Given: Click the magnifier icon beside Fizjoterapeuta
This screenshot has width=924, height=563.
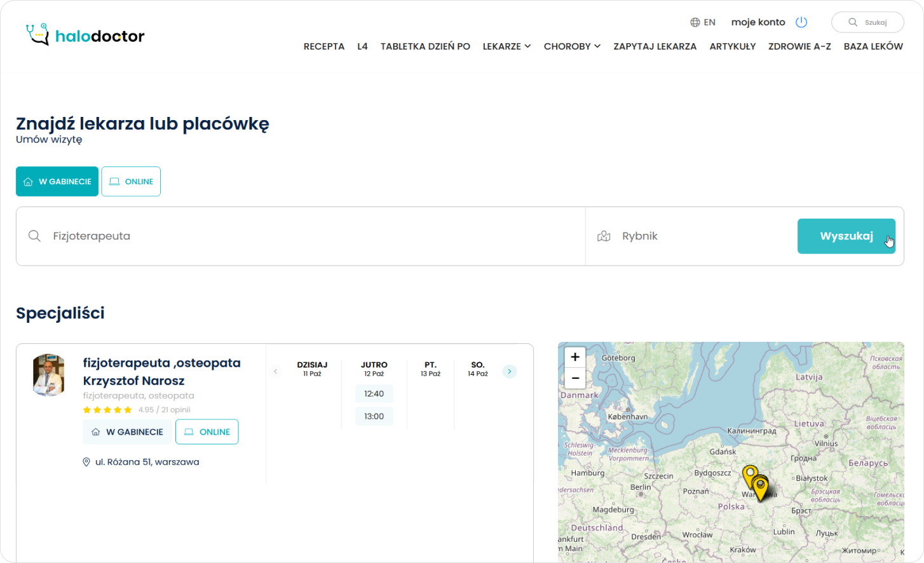Looking at the screenshot, I should coord(34,236).
